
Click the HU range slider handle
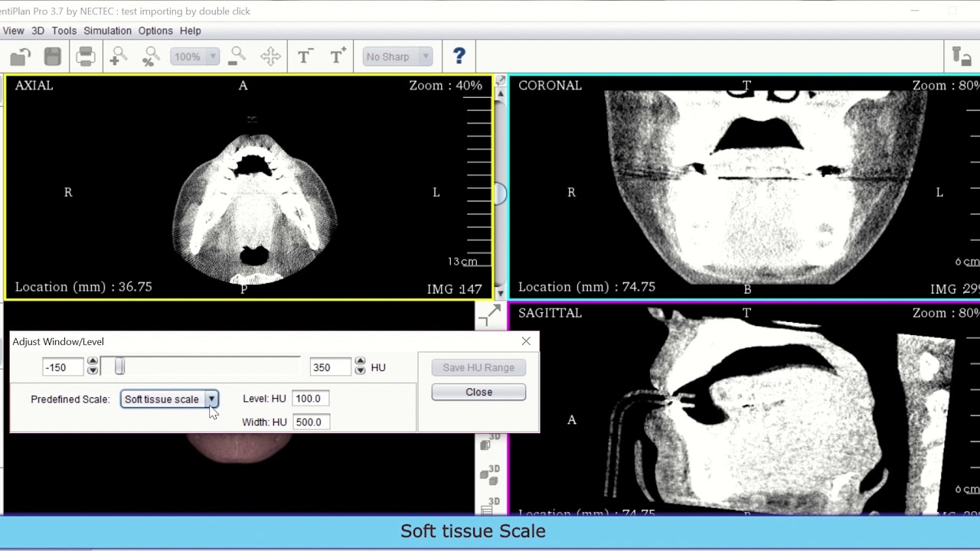click(x=119, y=367)
